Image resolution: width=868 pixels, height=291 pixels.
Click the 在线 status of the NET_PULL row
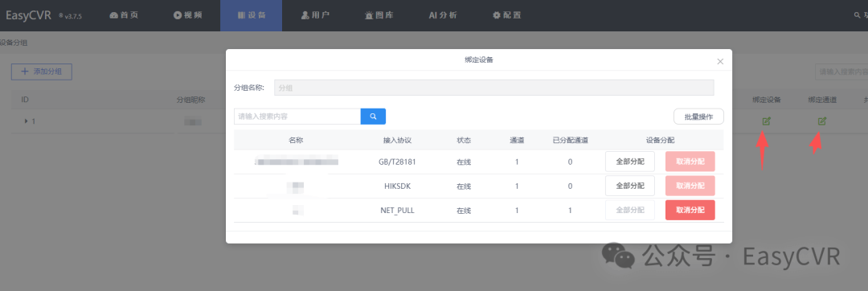(464, 211)
